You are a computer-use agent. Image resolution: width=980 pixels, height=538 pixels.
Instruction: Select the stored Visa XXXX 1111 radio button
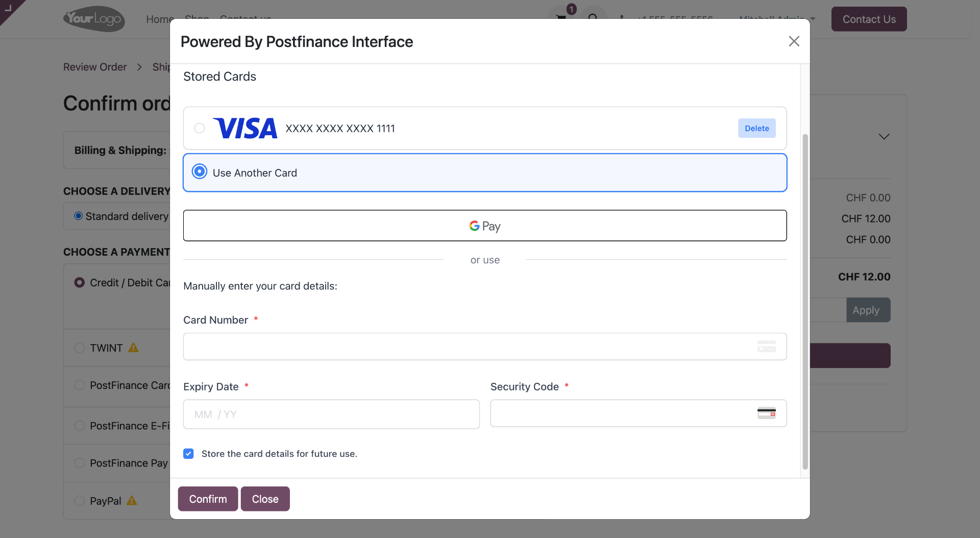(199, 128)
